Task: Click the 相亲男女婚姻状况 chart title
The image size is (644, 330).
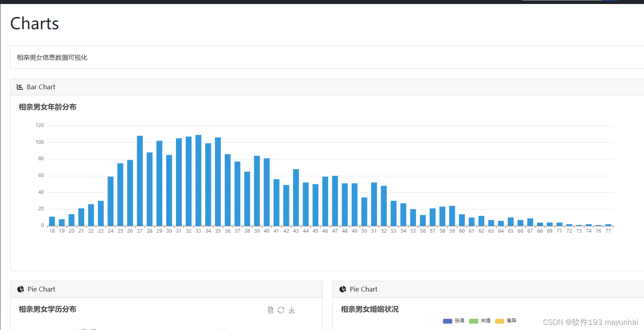Action: [369, 309]
